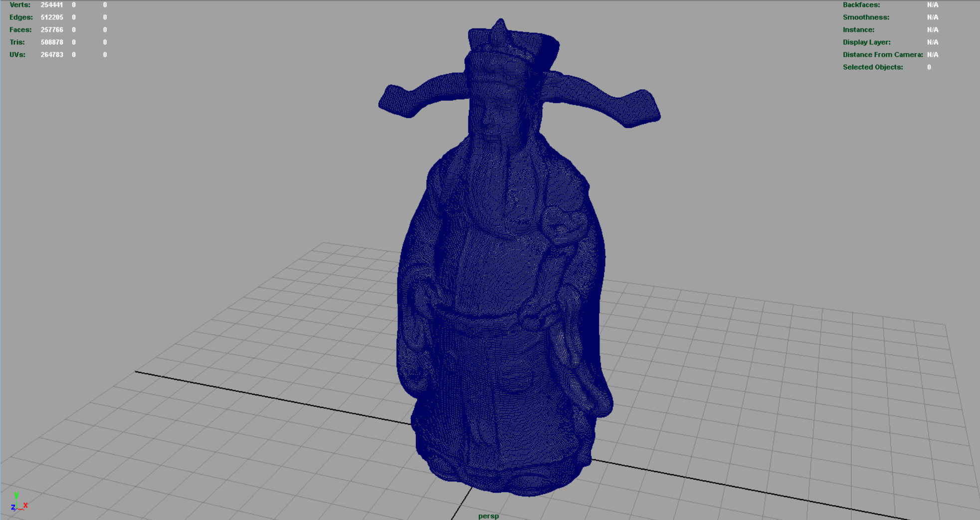The width and height of the screenshot is (980, 520).
Task: Click the Instance: label
Action: 859,30
